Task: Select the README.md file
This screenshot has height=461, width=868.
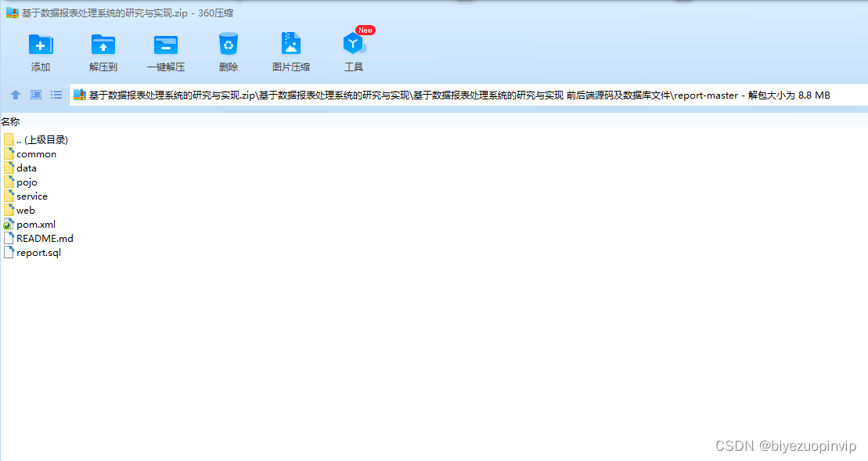Action: [x=44, y=239]
